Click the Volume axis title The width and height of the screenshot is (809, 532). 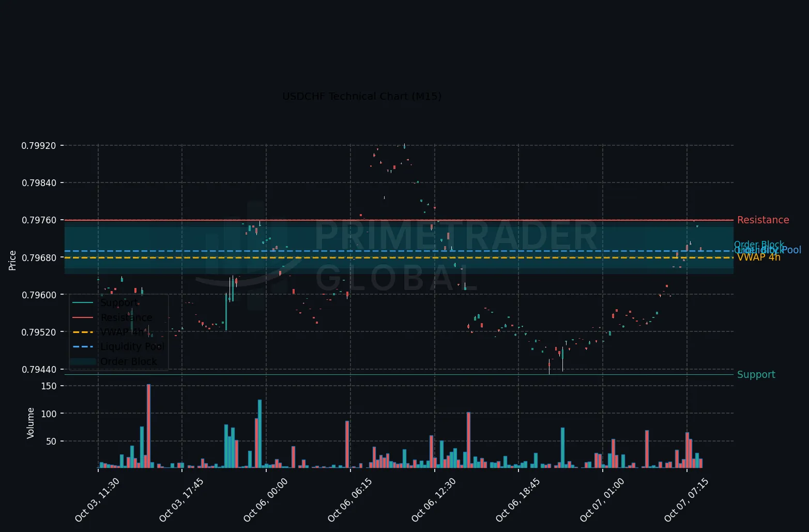[x=30, y=423]
